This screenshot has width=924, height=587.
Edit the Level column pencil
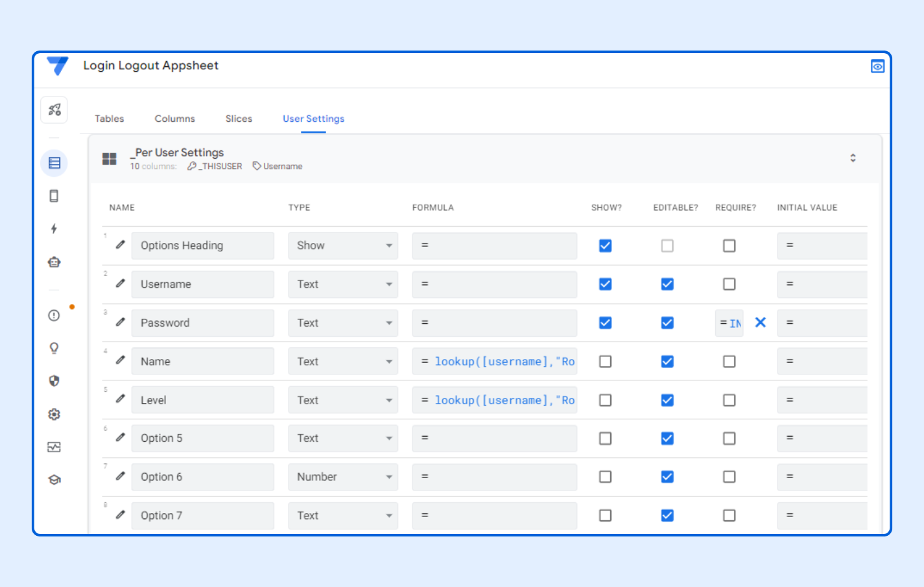(121, 399)
